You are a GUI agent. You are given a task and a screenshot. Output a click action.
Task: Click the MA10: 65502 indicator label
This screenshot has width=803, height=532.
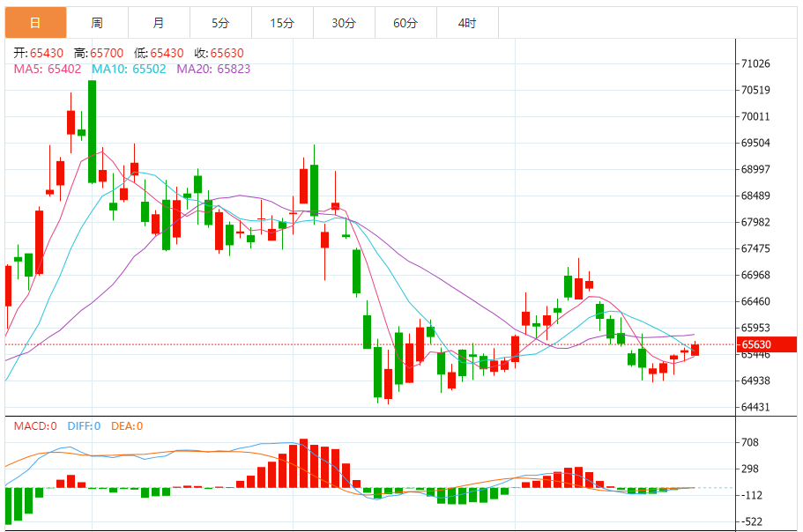129,69
